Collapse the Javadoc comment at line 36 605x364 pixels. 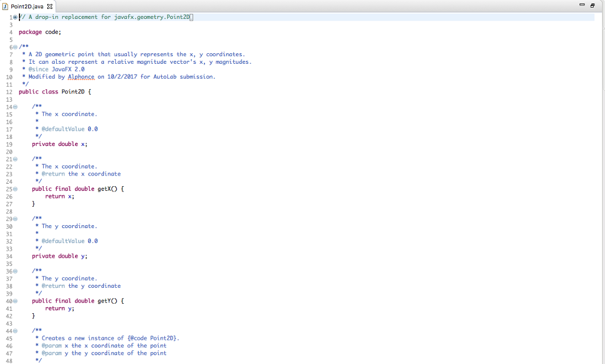15,271
